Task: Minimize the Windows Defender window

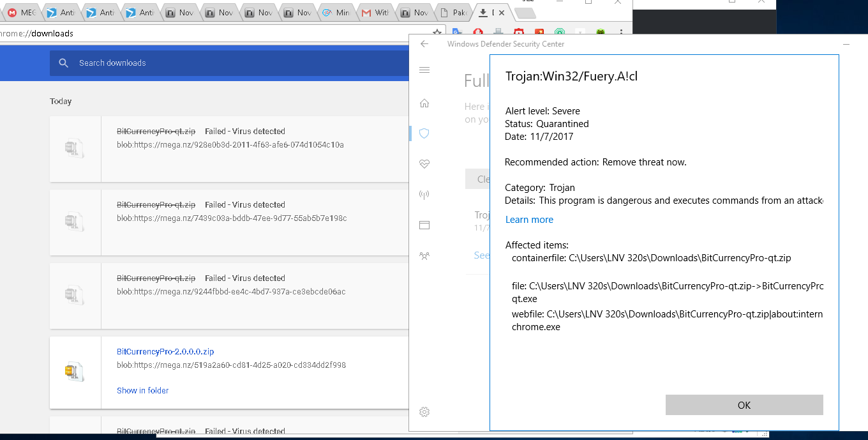Action: tap(846, 44)
